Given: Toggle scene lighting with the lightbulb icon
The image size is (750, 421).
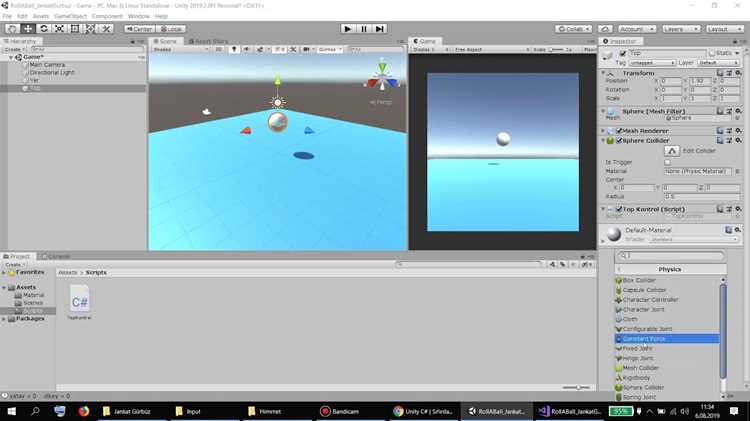Looking at the screenshot, I should 234,49.
